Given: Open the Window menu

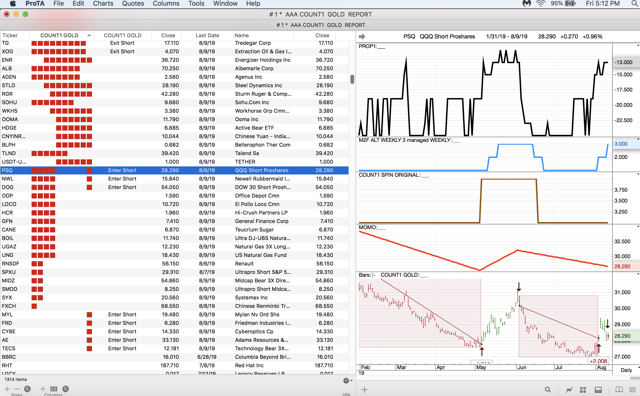Looking at the screenshot, I should 225,3.
